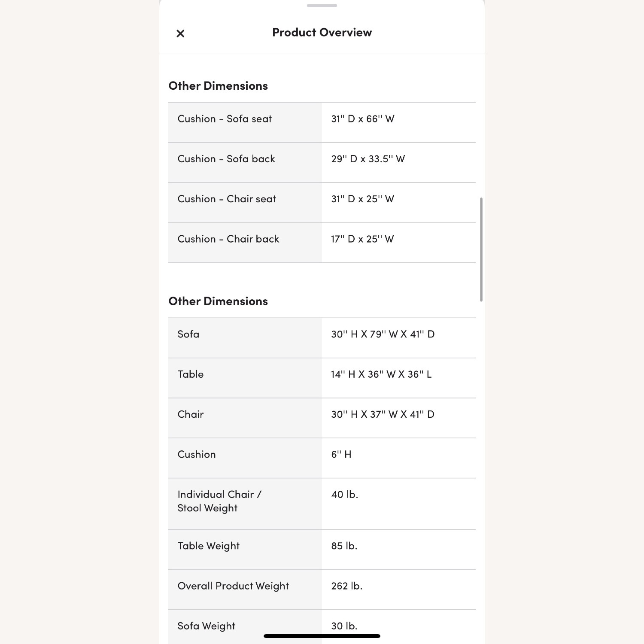Select the Sofa dimensions value 30'' H X 79'' W
644x644 pixels.
(x=383, y=334)
